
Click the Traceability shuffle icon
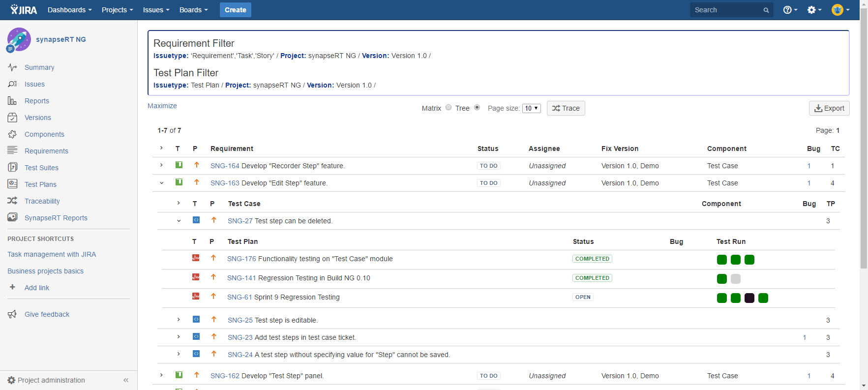[12, 201]
